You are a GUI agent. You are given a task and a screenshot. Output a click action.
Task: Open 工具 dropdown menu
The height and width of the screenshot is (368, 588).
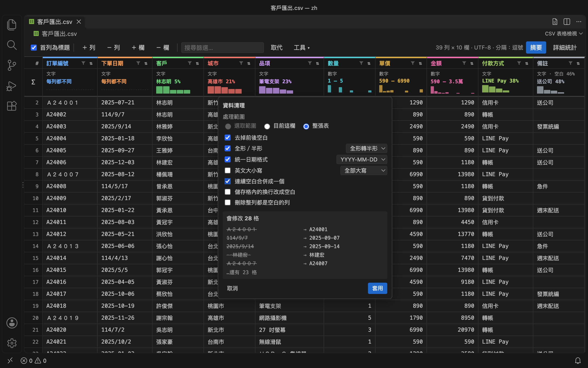pyautogui.click(x=302, y=47)
